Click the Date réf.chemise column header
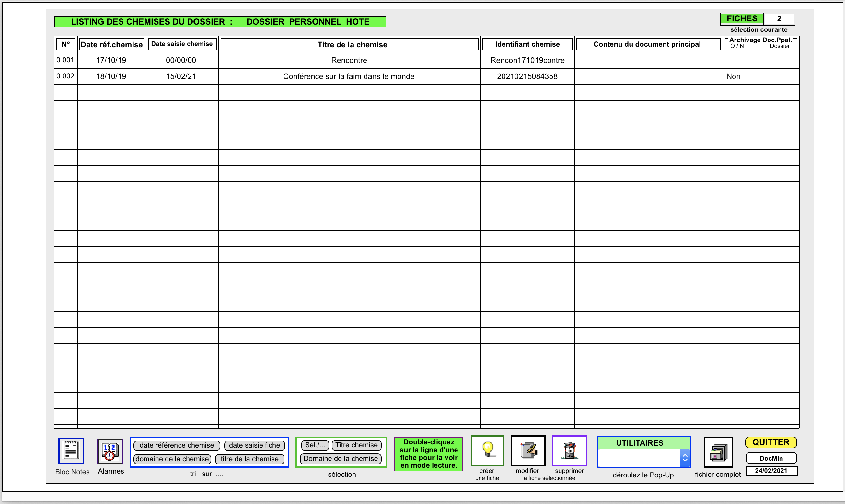Image resolution: width=845 pixels, height=504 pixels. point(112,44)
